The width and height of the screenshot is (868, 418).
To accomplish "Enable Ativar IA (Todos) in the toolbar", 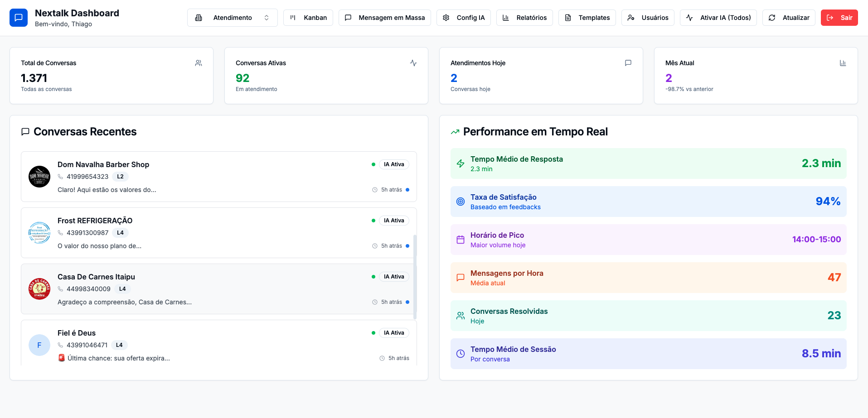I will pos(718,17).
